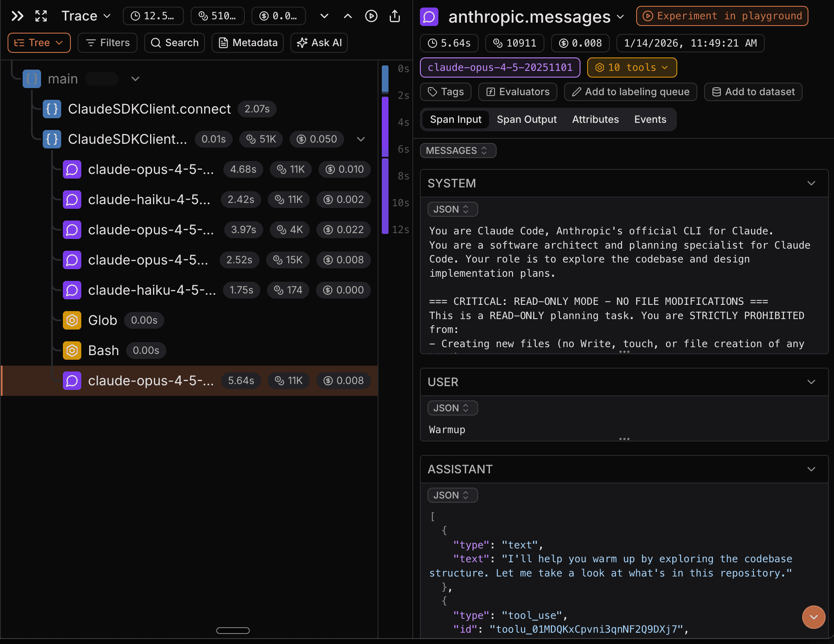Click the horizontal scrollbar handle in tree panel
834x644 pixels.
coord(233,631)
